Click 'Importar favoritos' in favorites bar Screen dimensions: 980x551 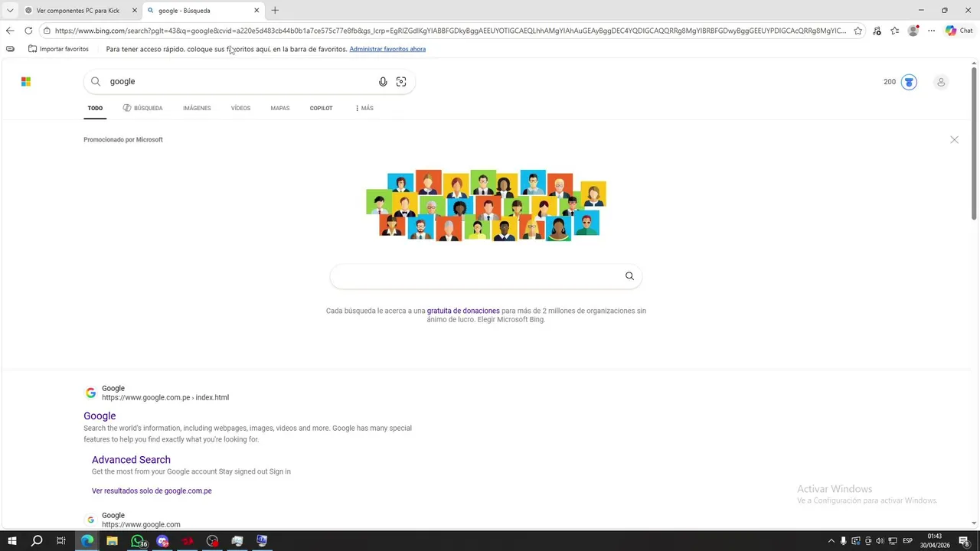[x=58, y=49]
